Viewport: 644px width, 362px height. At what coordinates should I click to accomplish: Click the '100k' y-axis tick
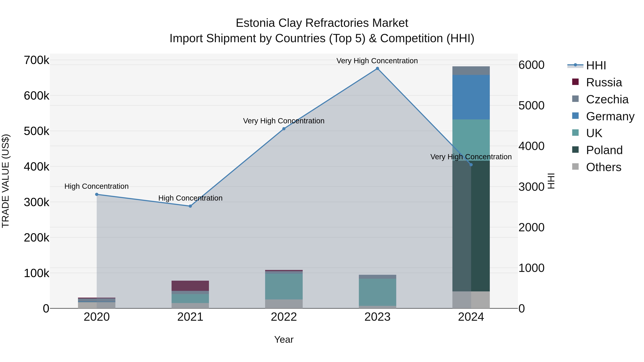pos(36,273)
